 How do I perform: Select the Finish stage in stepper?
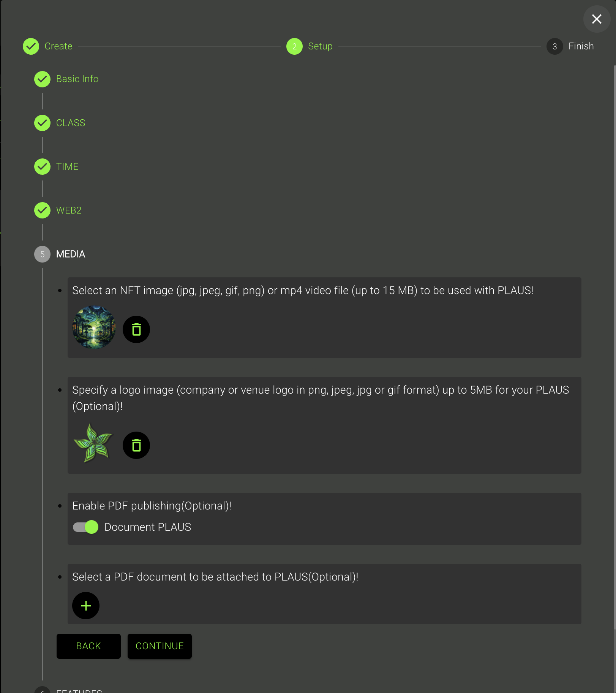pyautogui.click(x=581, y=46)
